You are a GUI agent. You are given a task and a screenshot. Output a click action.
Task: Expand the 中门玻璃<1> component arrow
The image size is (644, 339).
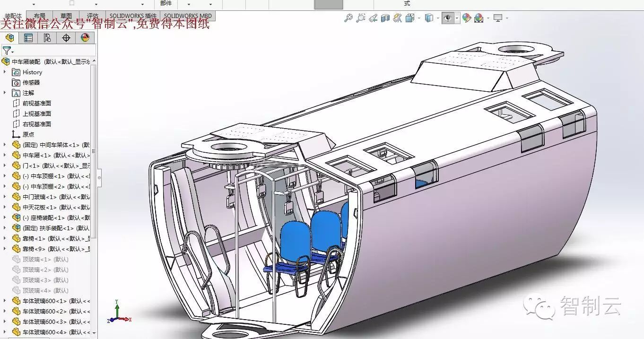[5, 197]
